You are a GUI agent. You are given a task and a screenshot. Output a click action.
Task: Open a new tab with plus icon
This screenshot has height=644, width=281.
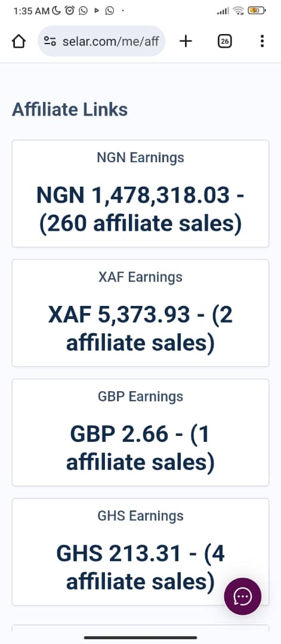point(186,41)
